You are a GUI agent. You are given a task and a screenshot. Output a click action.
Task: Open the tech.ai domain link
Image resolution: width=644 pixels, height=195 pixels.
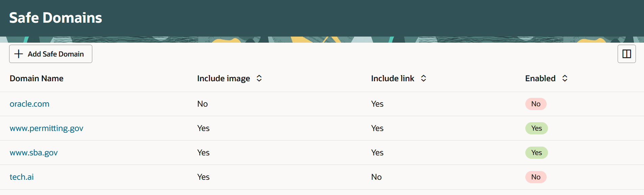point(22,177)
